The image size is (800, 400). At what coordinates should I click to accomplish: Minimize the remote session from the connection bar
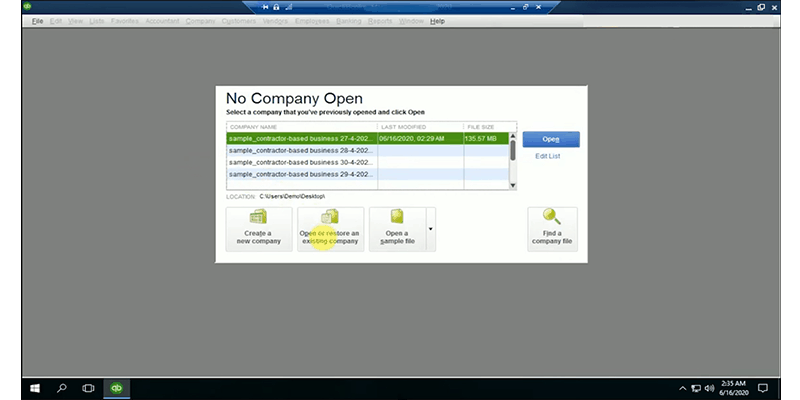(x=513, y=7)
